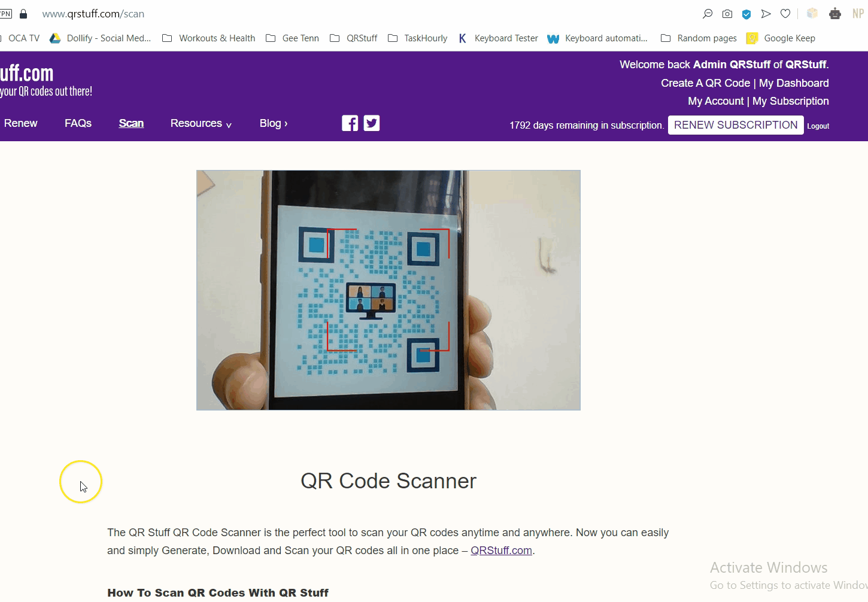Click the blue shield checkmark icon
Image resolution: width=868 pixels, height=602 pixels.
tap(746, 14)
